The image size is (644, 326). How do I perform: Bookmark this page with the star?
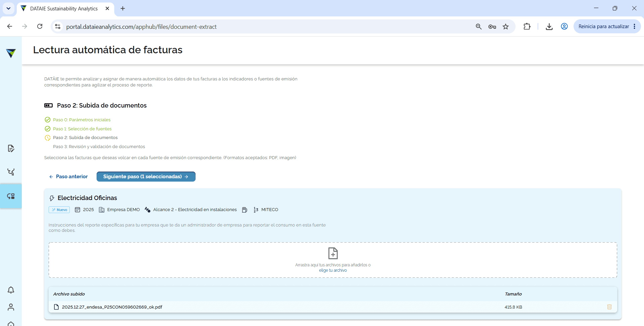pyautogui.click(x=505, y=26)
